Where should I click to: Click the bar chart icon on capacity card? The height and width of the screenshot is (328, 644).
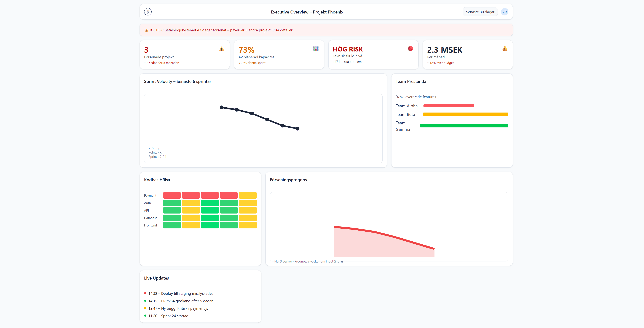(x=316, y=49)
